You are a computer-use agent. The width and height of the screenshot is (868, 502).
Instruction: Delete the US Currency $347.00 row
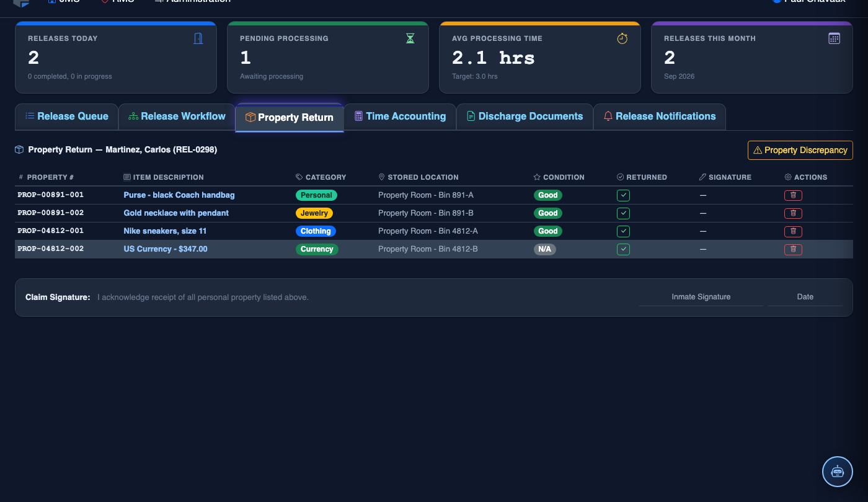[793, 249]
